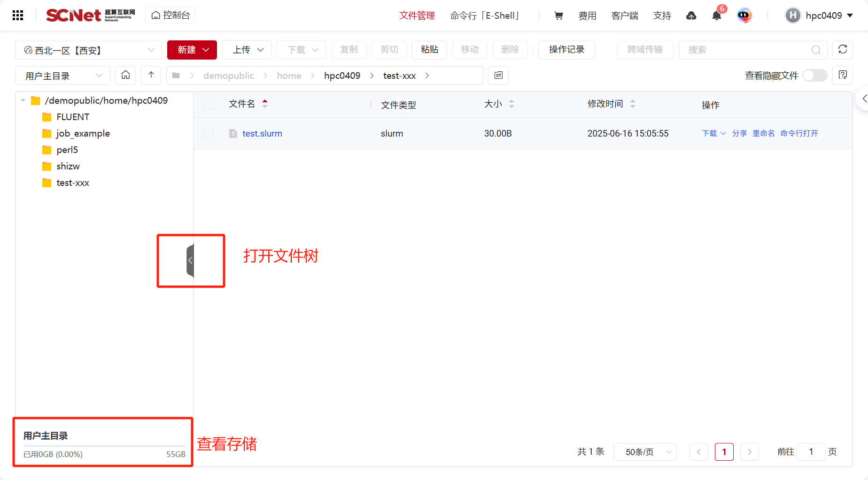This screenshot has height=480, width=868.
Task: Open the shopping cart icon
Action: tap(558, 15)
